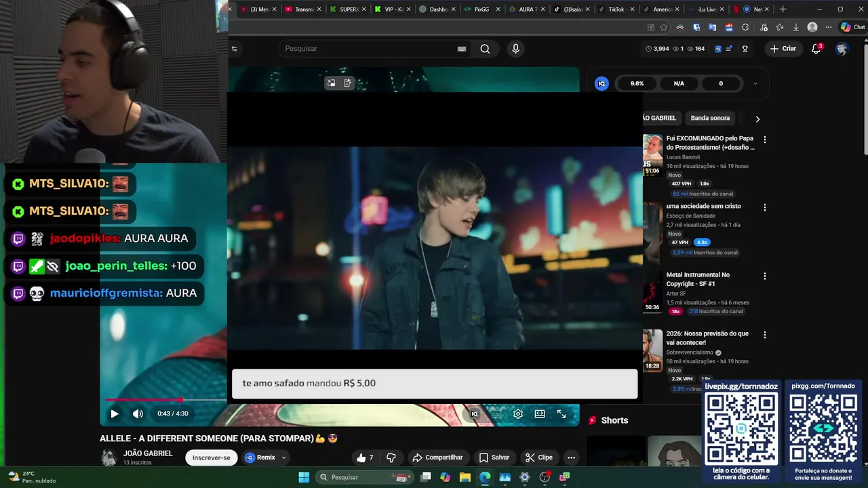Open the player settings gear
Viewport: 868px width, 488px height.
(518, 413)
